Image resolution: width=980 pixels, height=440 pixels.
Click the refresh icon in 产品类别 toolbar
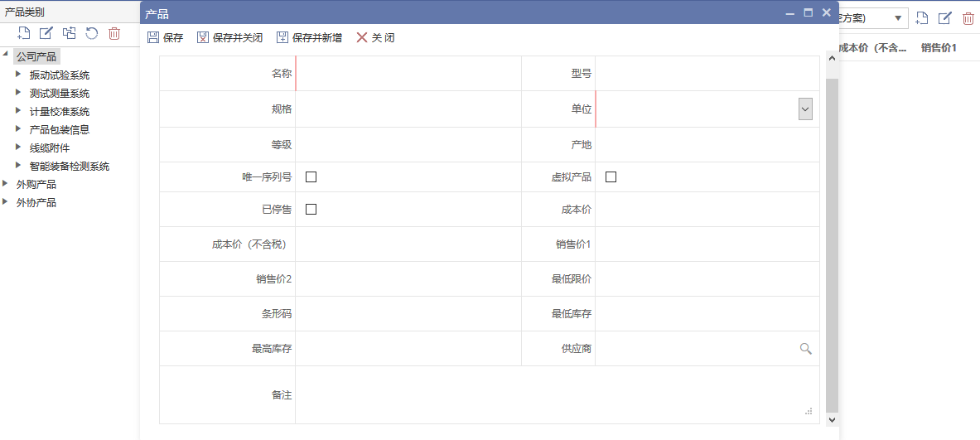click(92, 33)
